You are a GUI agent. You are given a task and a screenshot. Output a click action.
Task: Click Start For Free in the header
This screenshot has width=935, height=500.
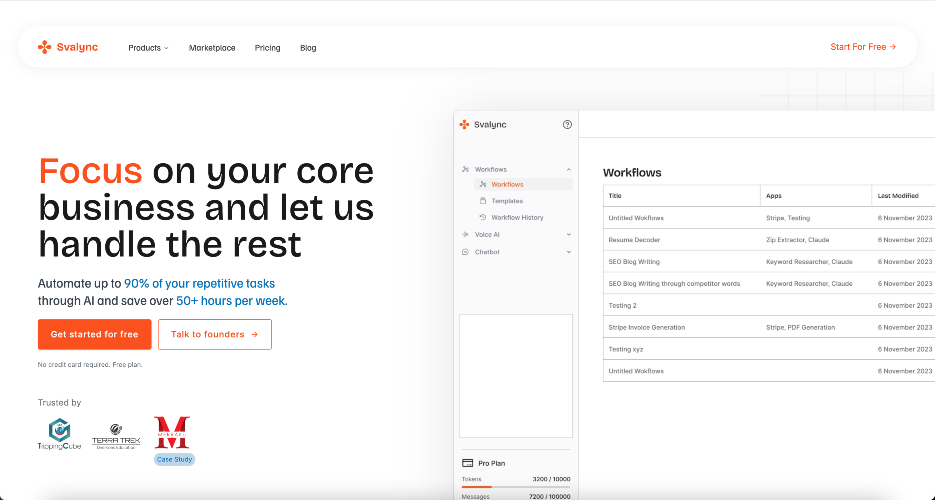(x=863, y=46)
